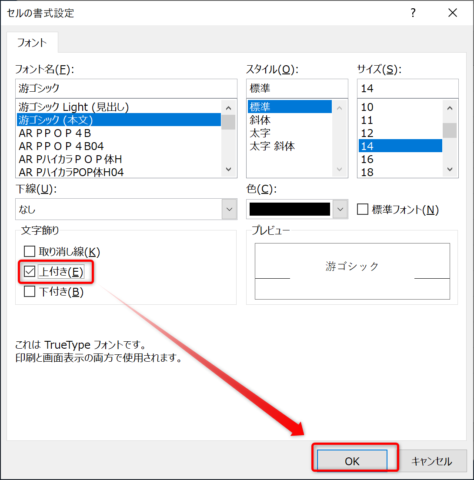474x480 pixels.
Task: Click size list scroll up arrow
Action: [x=450, y=108]
